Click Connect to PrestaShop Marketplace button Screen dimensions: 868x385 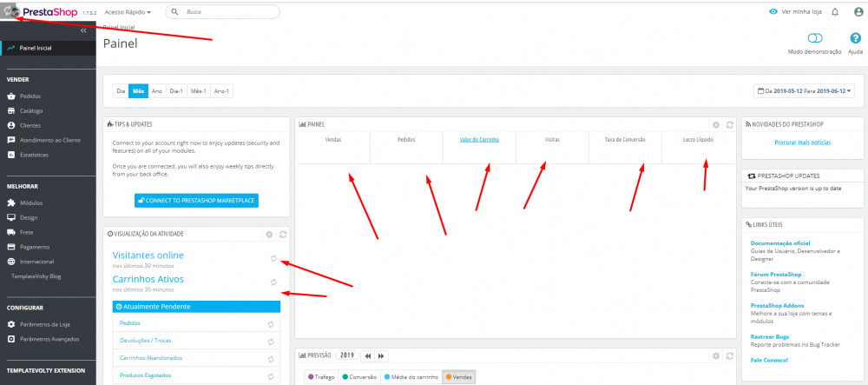pos(196,201)
